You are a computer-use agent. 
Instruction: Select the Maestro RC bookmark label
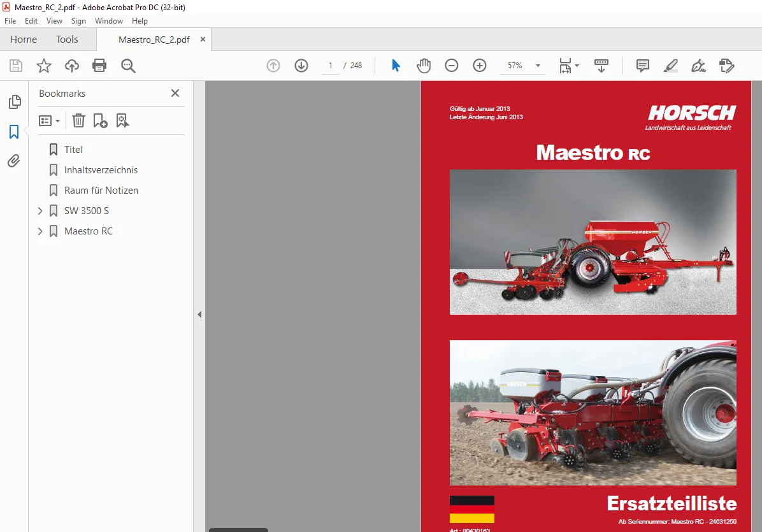click(x=89, y=231)
